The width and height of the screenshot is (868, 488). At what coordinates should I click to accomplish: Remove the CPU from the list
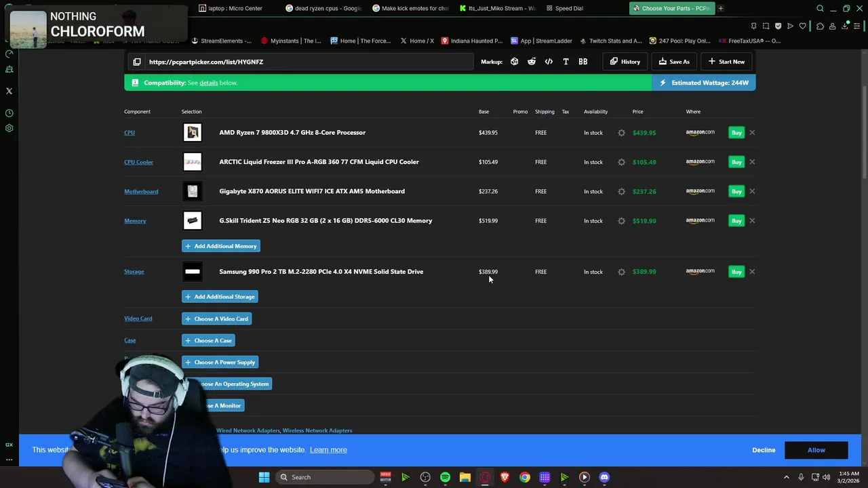pos(752,133)
